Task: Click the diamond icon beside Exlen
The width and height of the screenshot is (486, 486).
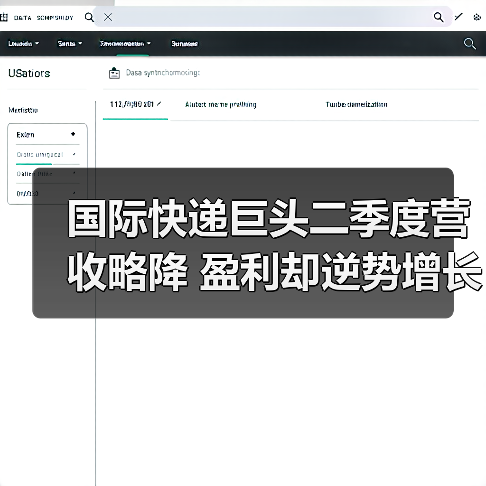Action: [73, 134]
